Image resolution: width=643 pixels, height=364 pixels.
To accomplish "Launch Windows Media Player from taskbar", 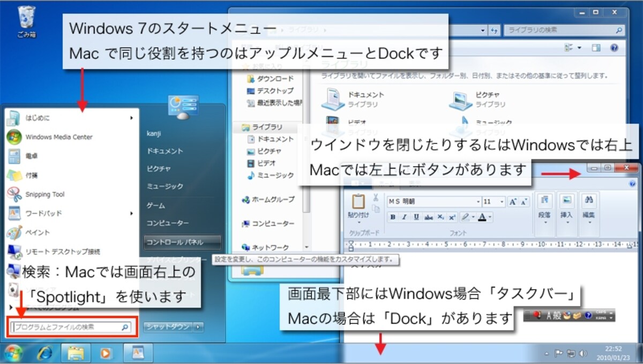I will click(106, 354).
